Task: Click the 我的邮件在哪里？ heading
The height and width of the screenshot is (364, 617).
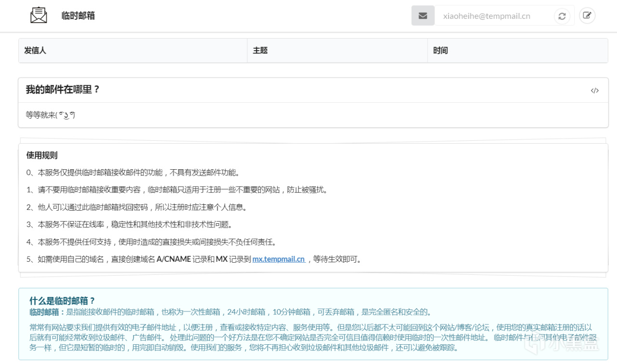Action: (x=63, y=90)
